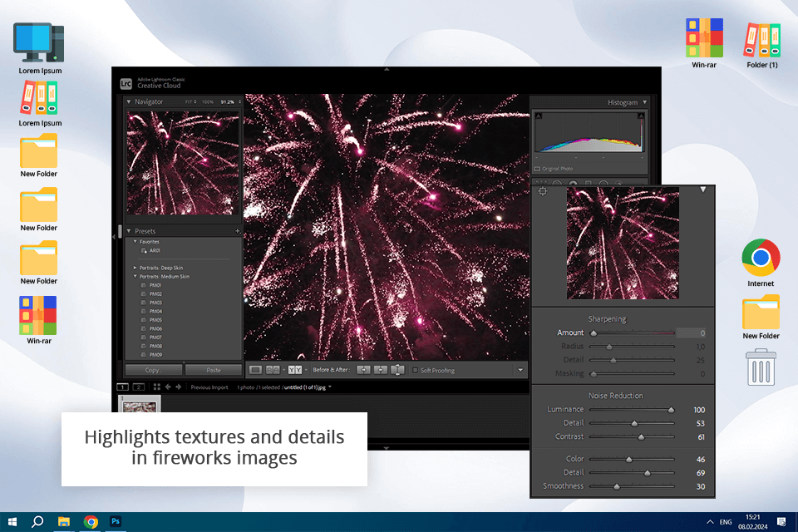Select the FIT zoom option in Navigator
Screen dimensions: 798x532
click(x=189, y=101)
